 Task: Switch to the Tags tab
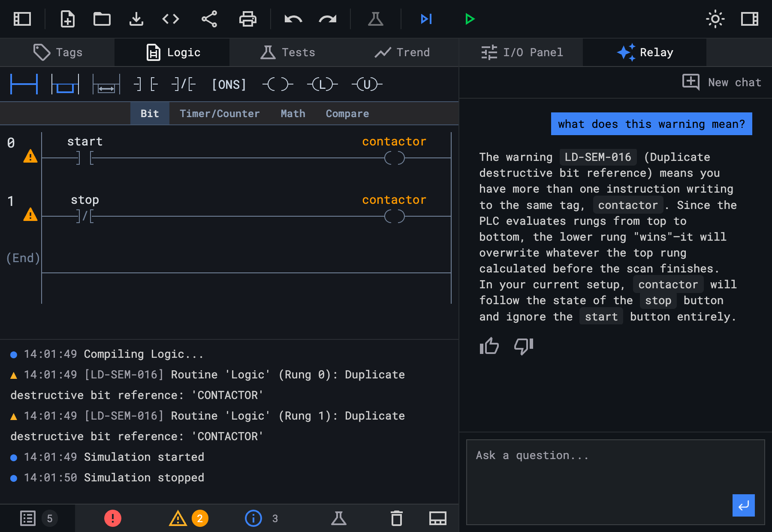(57, 52)
